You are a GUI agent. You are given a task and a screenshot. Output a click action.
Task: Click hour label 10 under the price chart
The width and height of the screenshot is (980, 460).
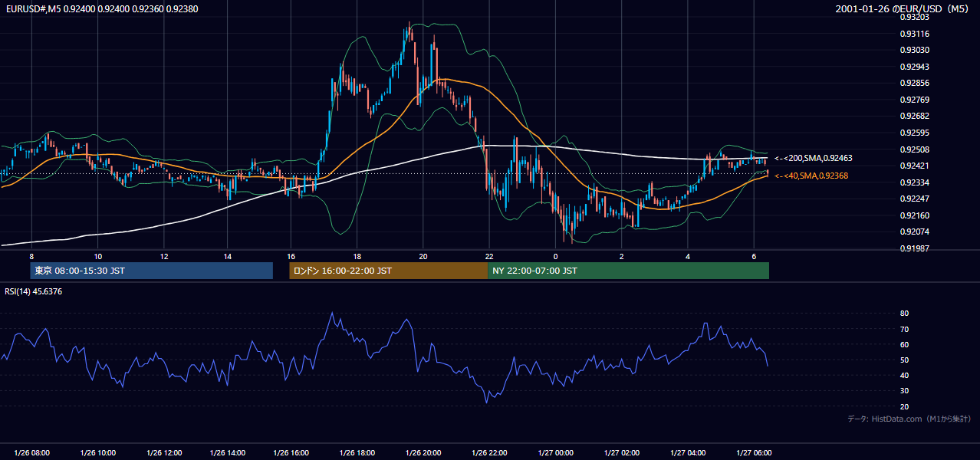[x=98, y=255]
